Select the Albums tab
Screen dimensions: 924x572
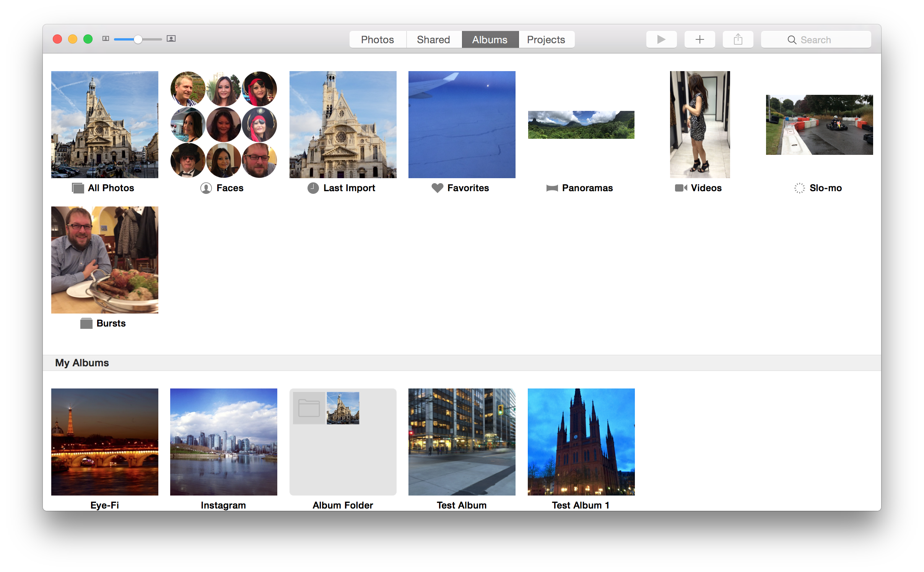pyautogui.click(x=490, y=39)
